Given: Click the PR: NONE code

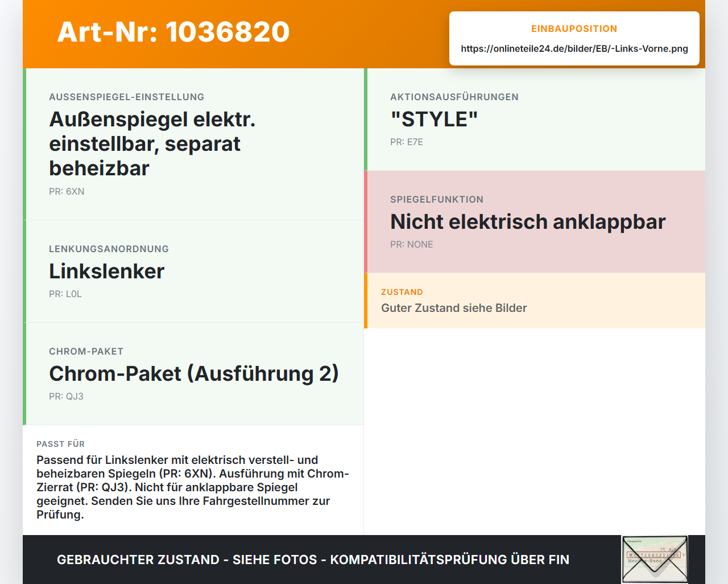Looking at the screenshot, I should tap(412, 245).
